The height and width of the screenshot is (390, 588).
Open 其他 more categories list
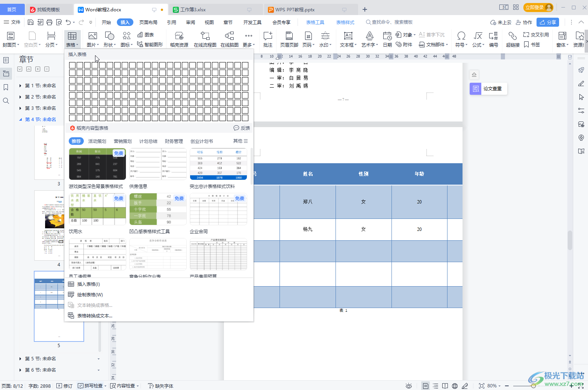240,141
